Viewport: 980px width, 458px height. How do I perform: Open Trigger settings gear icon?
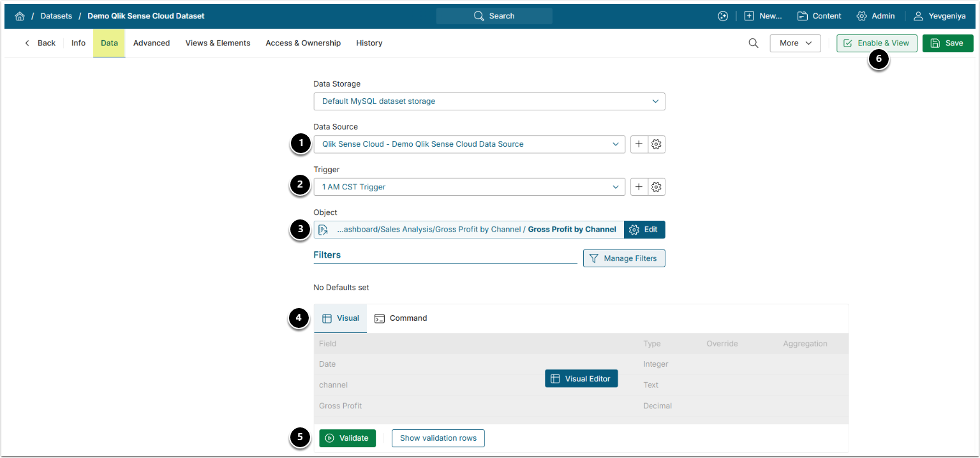coord(657,187)
